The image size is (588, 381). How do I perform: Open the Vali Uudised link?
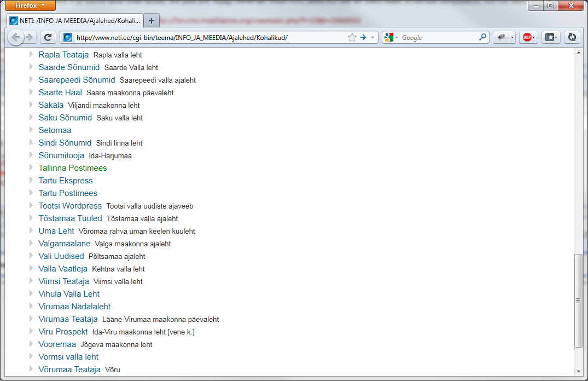coord(61,256)
